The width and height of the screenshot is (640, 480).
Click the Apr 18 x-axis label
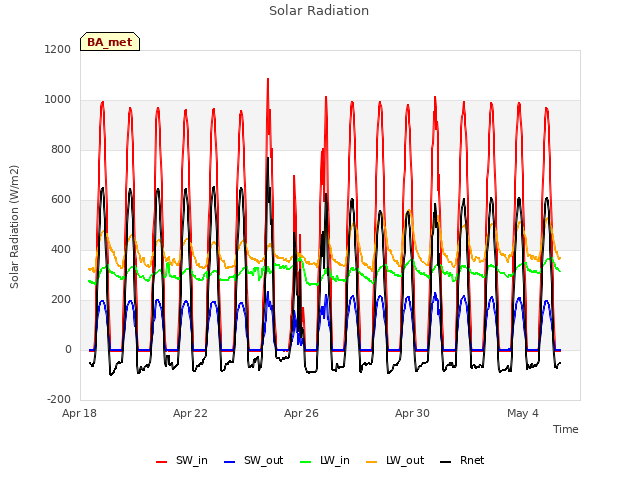click(80, 413)
